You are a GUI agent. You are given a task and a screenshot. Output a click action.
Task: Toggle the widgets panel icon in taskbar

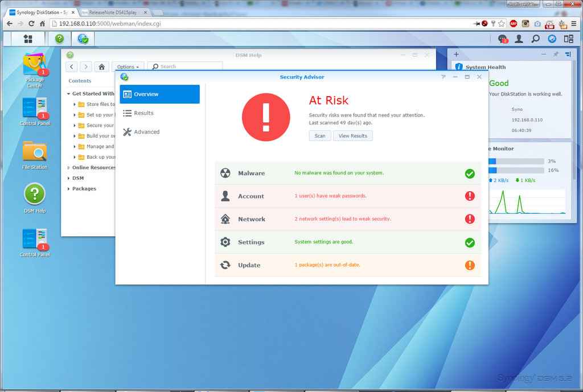[569, 39]
